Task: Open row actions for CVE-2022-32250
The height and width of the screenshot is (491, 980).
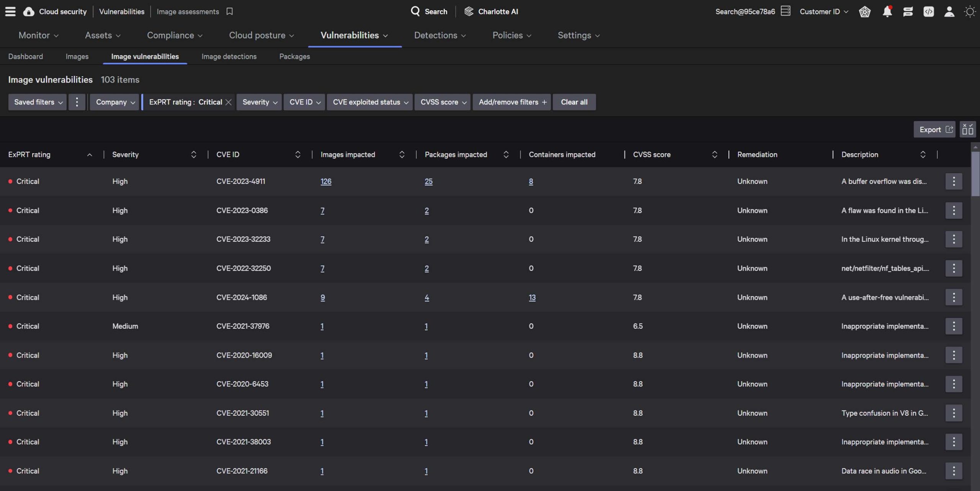Action: point(954,268)
